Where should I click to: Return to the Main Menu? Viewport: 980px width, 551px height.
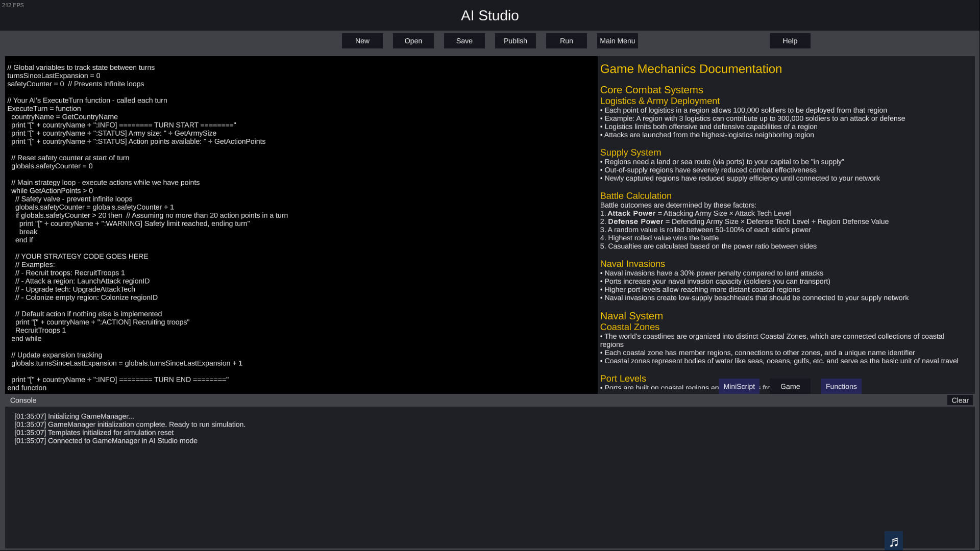(617, 41)
